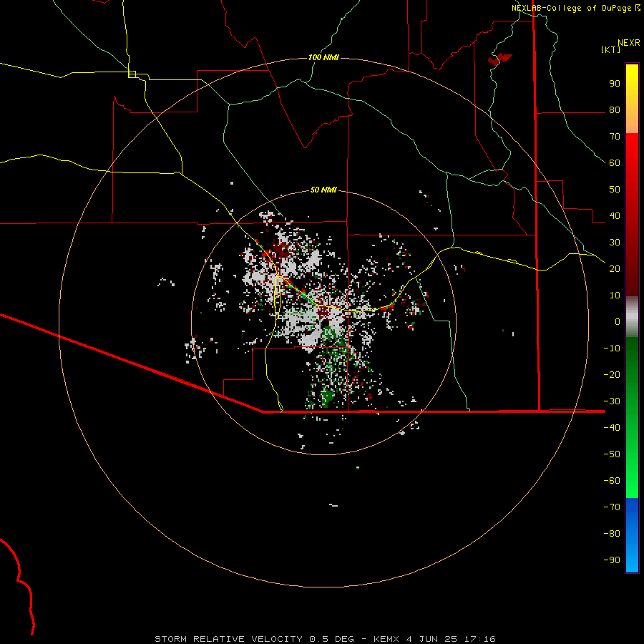Select the 40 scale label
The width and height of the screenshot is (644, 644).
pyautogui.click(x=615, y=215)
